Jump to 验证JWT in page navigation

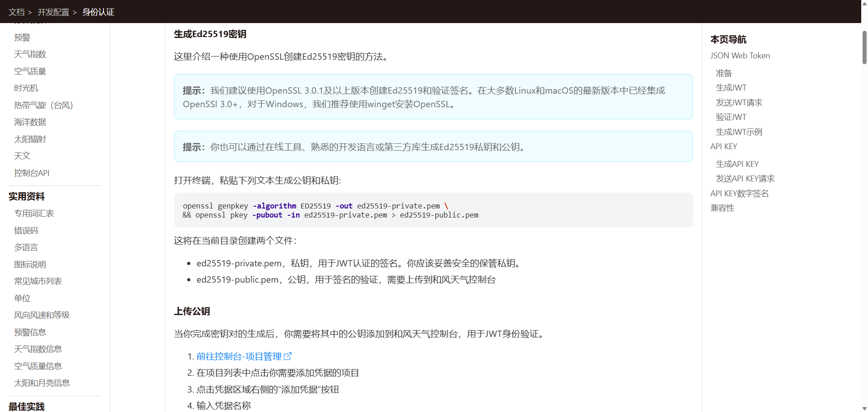731,117
